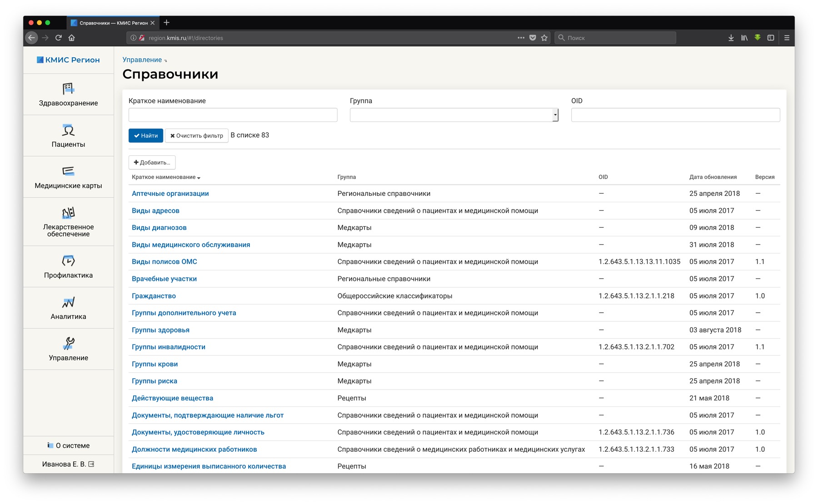818x504 pixels.
Task: Open the Медицинские карты sidebar icon
Action: click(68, 171)
